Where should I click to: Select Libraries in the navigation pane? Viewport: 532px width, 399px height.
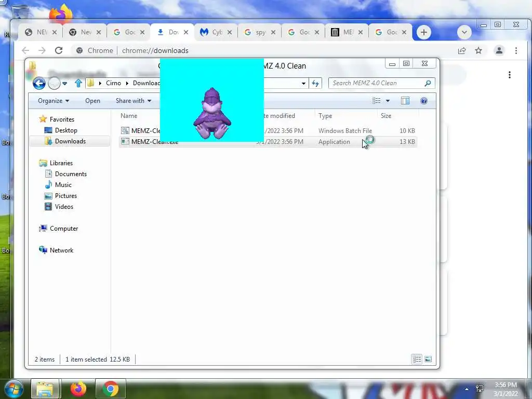tap(61, 163)
